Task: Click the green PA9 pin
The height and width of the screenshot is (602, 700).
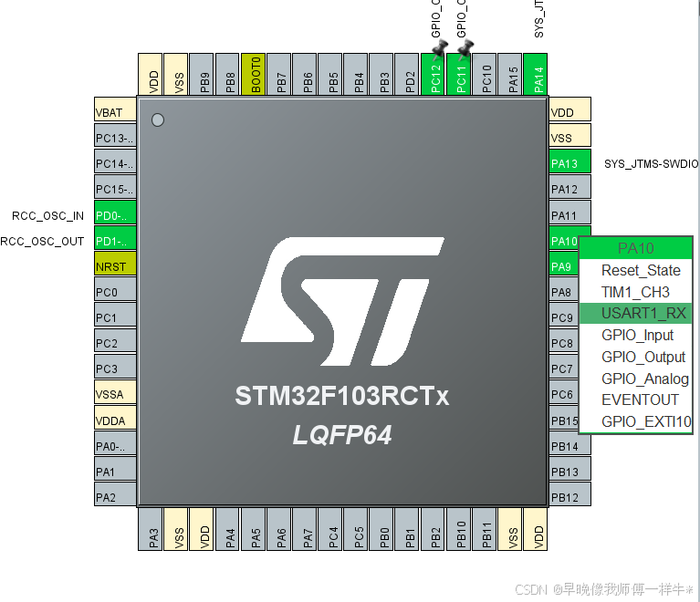Action: [x=564, y=265]
